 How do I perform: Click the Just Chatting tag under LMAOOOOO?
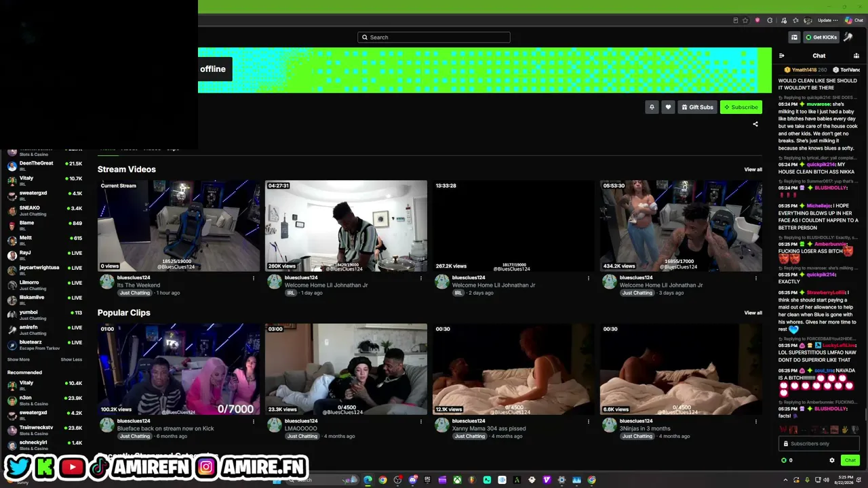[302, 436]
